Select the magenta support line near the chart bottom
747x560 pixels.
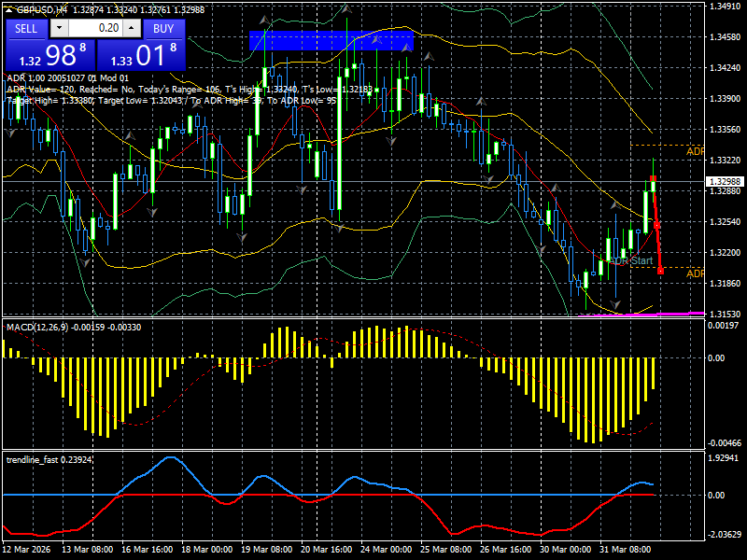tap(654, 314)
